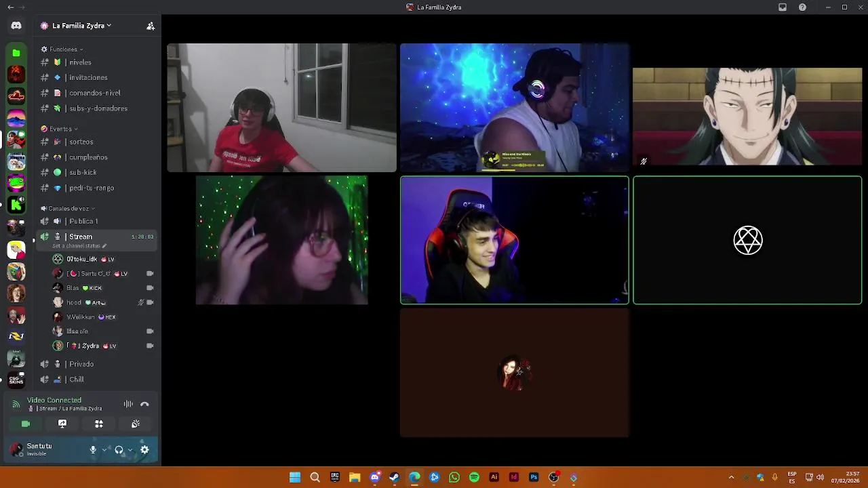Viewport: 868px width, 488px height.
Task: Edit channel status pencil icon
Action: coord(104,246)
